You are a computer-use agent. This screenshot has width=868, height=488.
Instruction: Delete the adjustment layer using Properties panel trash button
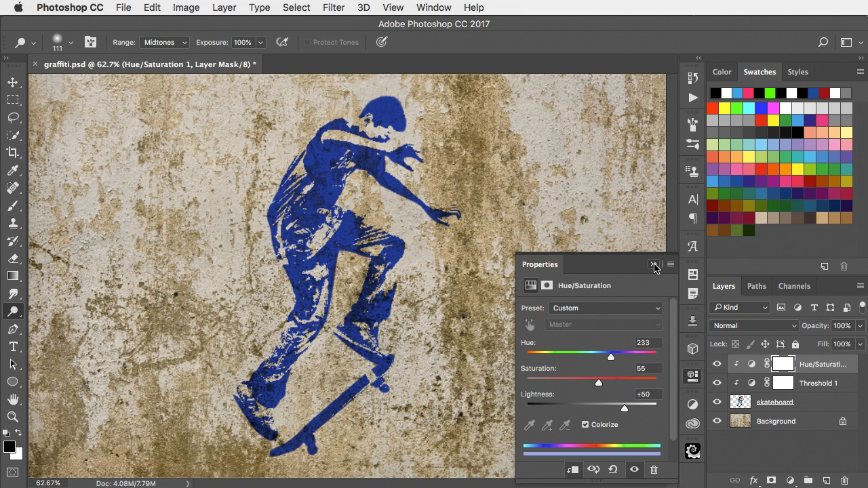coord(654,469)
